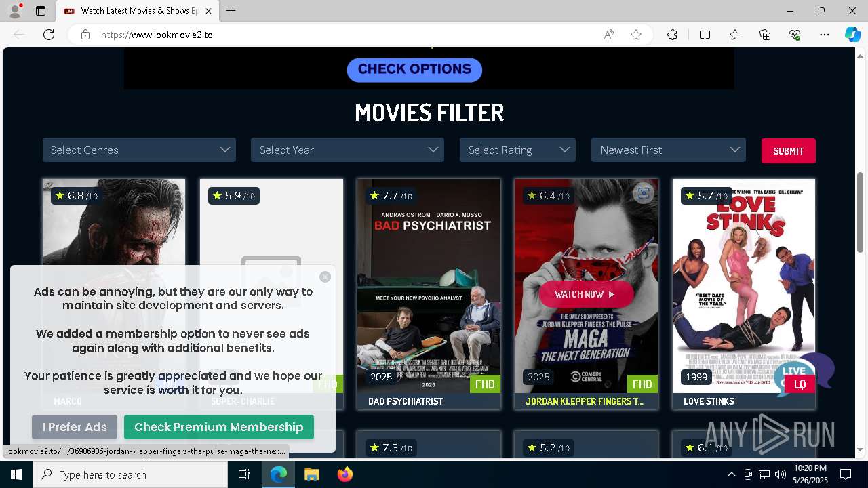Launch Firefox from the taskbar
The width and height of the screenshot is (868, 488).
pyautogui.click(x=344, y=474)
